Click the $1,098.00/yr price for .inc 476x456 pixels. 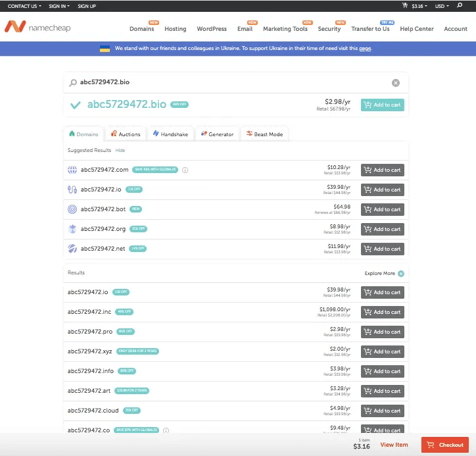pos(335,309)
